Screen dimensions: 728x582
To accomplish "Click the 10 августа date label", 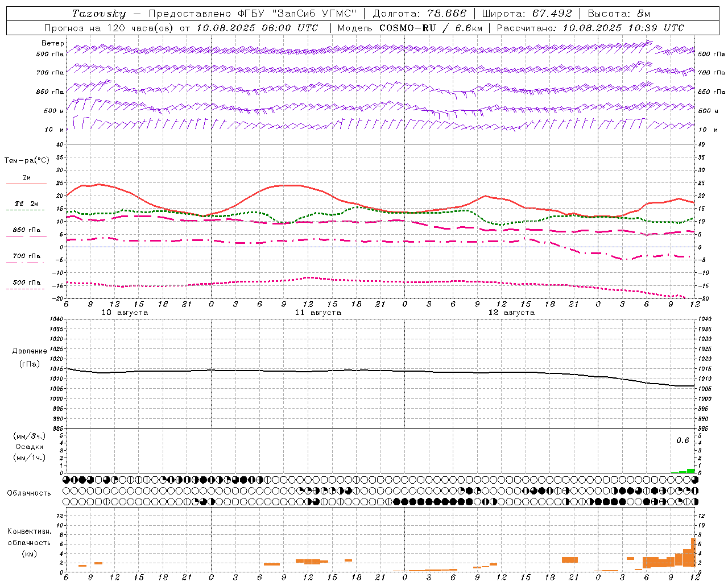I will coord(125,313).
